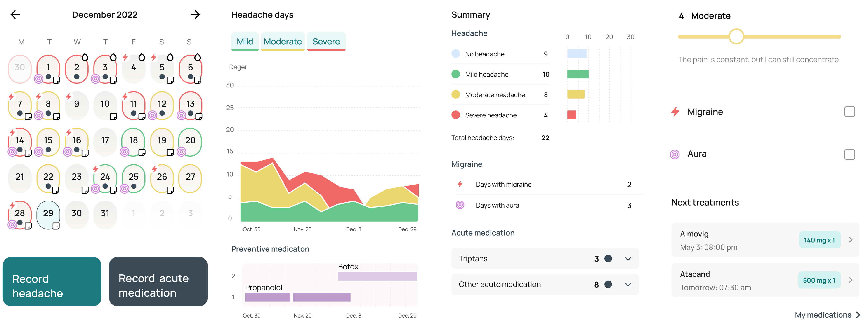The image size is (868, 332).
Task: Click aura spiral icon on December 20
Action: tap(182, 152)
